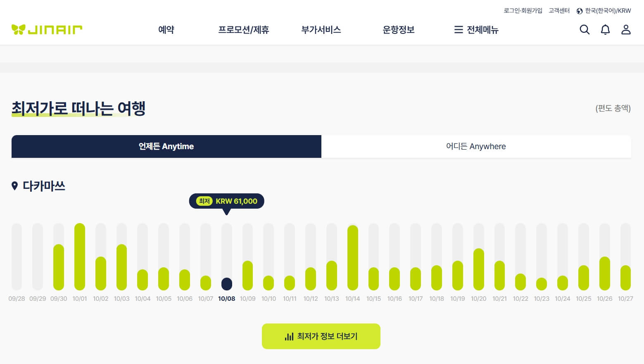Open the user profile icon
Viewport: 644px width, 364px height.
pyautogui.click(x=626, y=29)
